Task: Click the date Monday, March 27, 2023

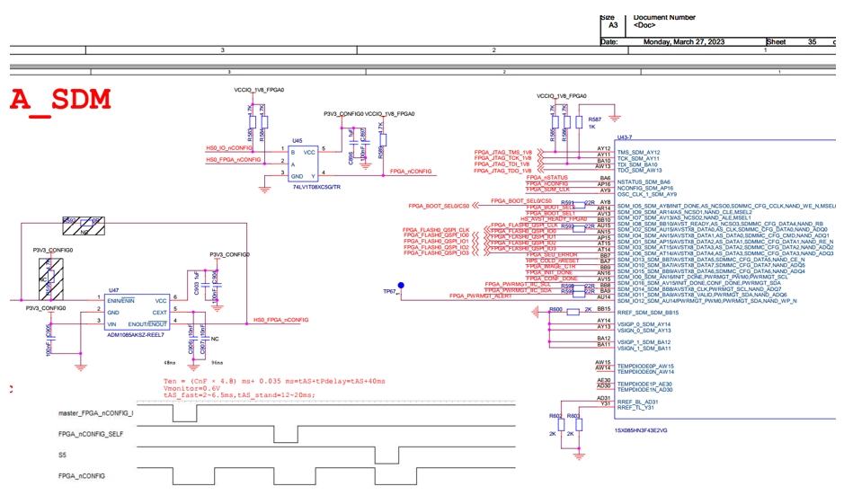Action: [684, 41]
